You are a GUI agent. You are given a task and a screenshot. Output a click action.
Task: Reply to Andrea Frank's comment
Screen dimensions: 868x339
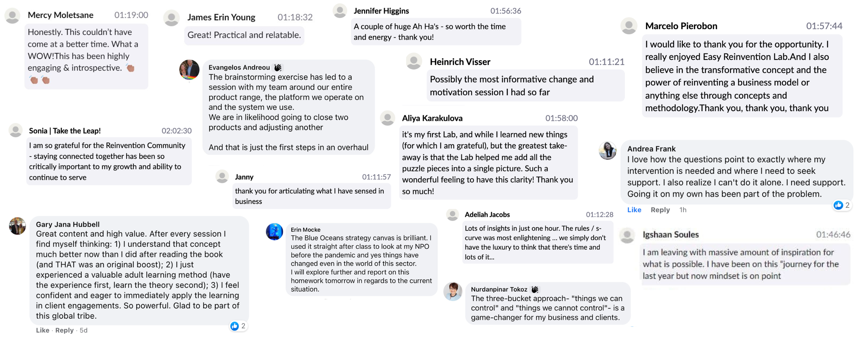[660, 210]
